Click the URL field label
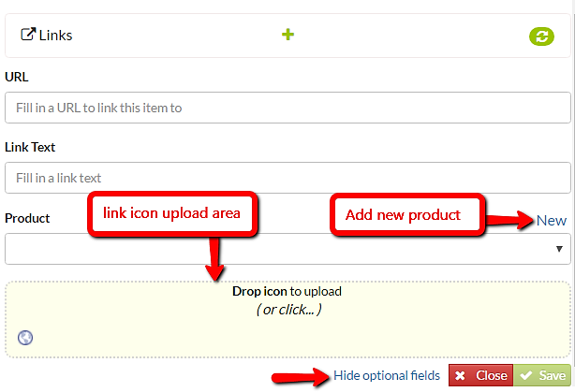The width and height of the screenshot is (575, 392). [17, 77]
